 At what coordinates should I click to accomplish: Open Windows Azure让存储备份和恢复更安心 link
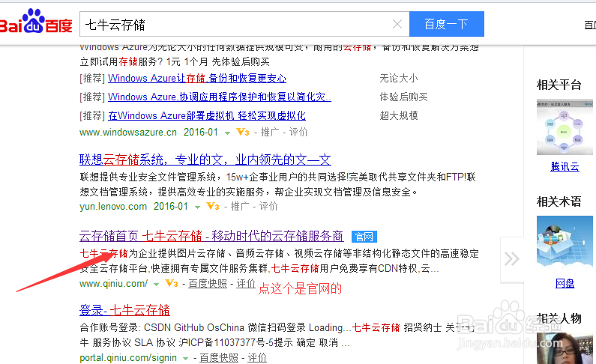(x=197, y=78)
